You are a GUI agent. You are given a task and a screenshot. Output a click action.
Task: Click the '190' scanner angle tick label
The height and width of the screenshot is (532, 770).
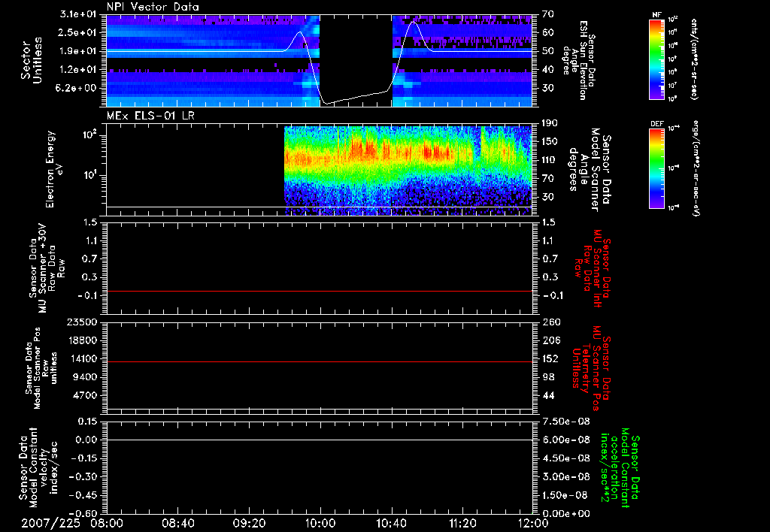pyautogui.click(x=550, y=123)
